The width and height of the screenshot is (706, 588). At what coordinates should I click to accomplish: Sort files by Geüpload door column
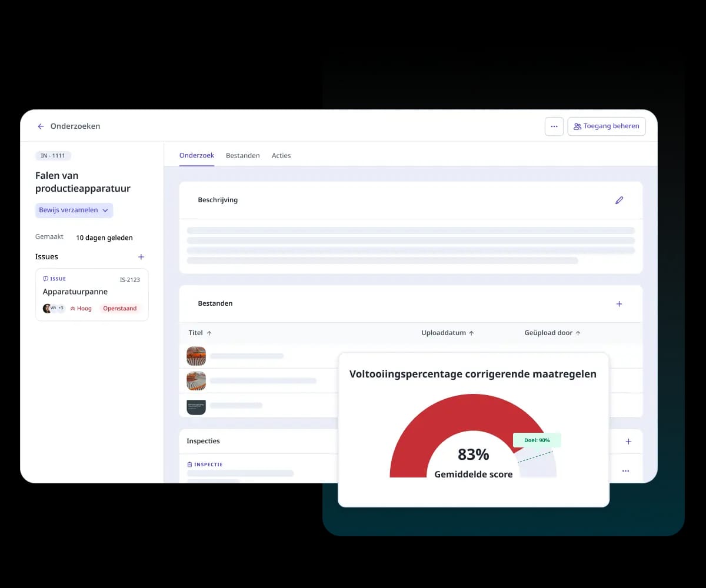552,333
